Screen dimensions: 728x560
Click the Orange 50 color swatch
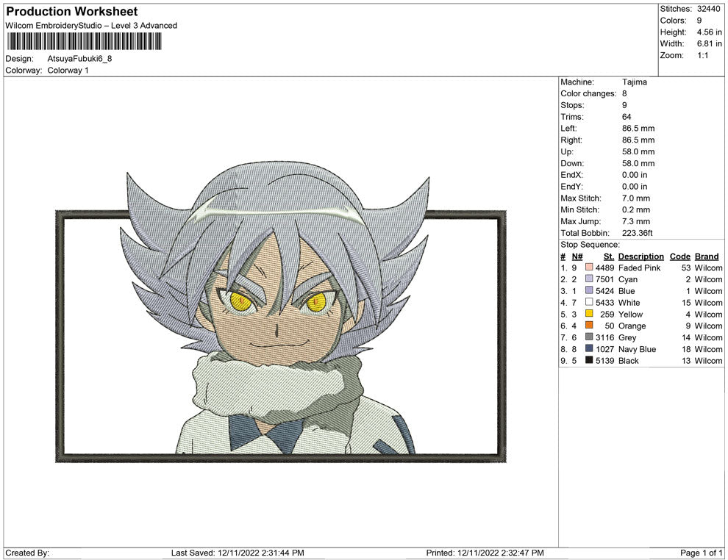pyautogui.click(x=589, y=326)
